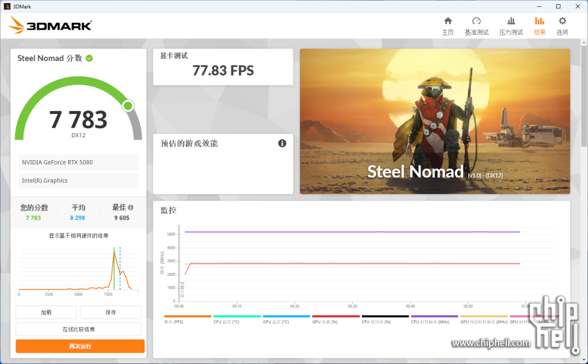The height and width of the screenshot is (364, 588).
Task: Toggle the 帧率 (FPS) series in the legend
Action: [x=187, y=320]
